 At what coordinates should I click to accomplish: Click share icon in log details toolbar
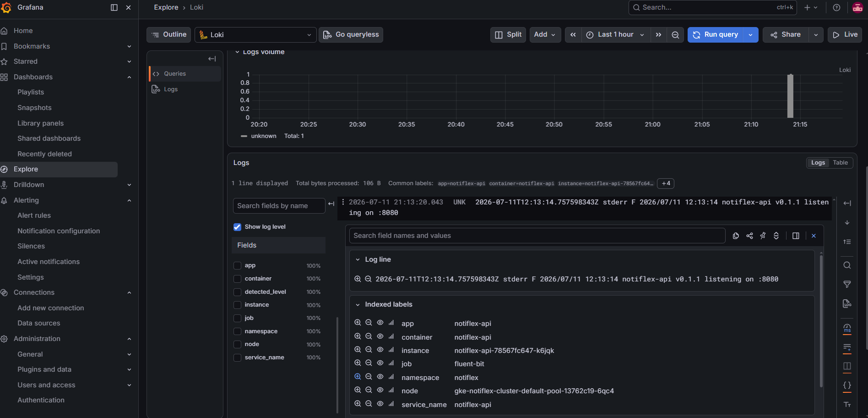749,236
